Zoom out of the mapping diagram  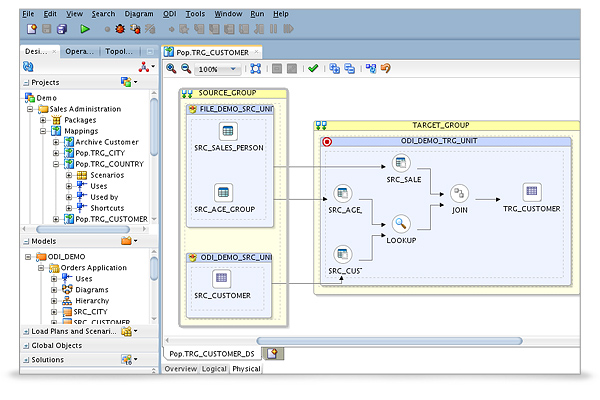click(185, 69)
